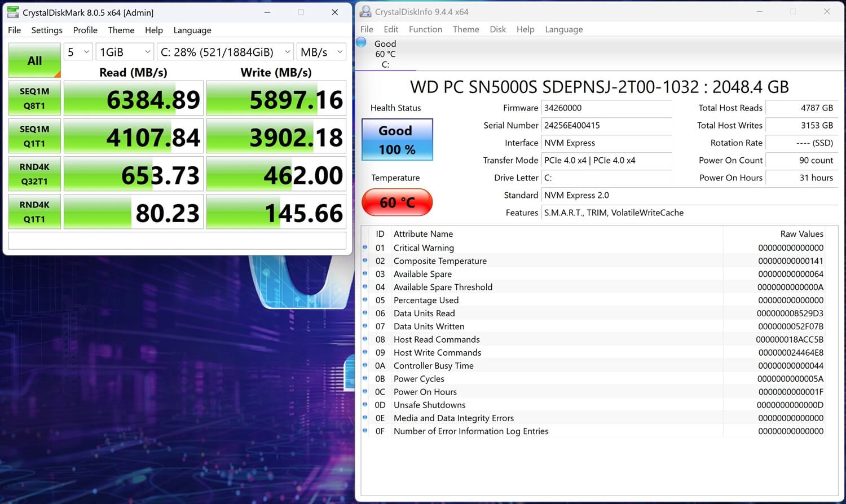Image resolution: width=846 pixels, height=504 pixels.
Task: Open the test size dropdown showing 1GiB
Action: (x=125, y=52)
